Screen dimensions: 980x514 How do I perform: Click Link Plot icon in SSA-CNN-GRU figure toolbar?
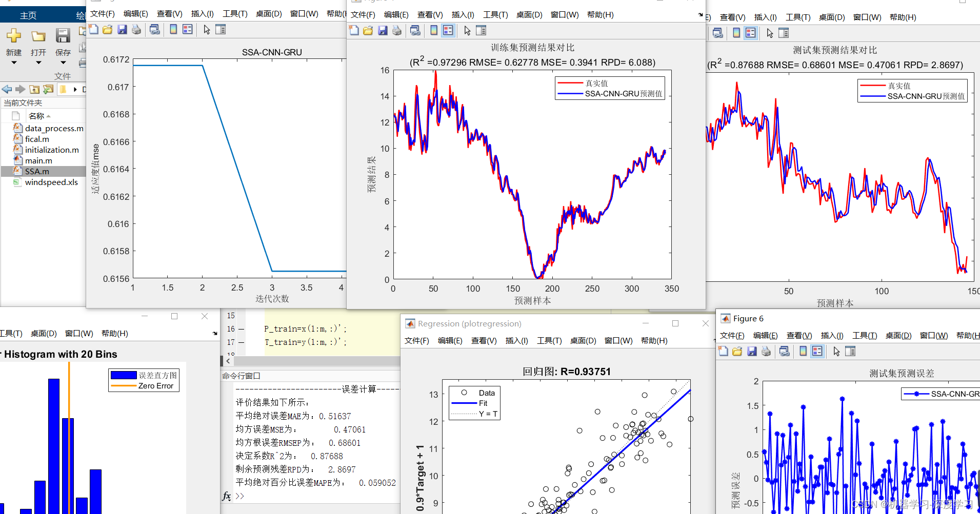tap(154, 30)
